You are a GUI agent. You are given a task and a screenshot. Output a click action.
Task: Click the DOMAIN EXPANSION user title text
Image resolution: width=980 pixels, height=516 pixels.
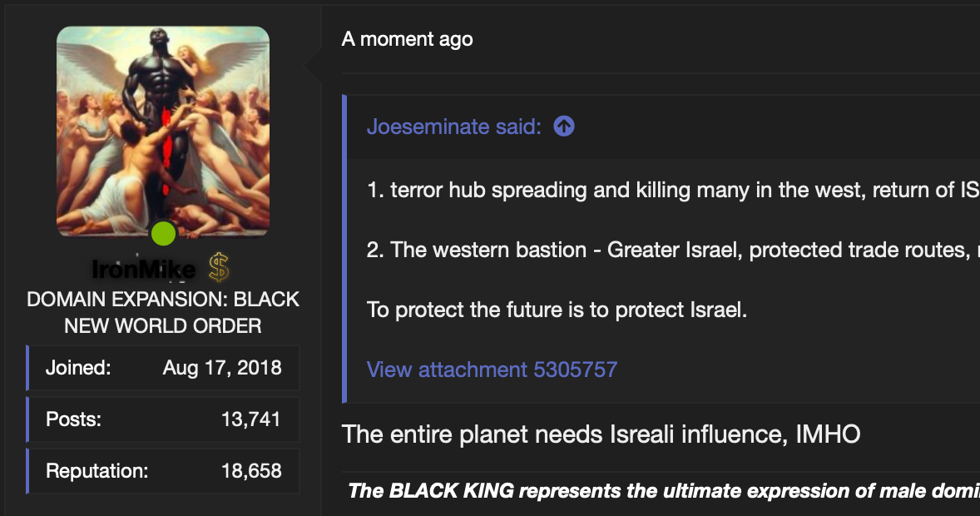(x=163, y=312)
